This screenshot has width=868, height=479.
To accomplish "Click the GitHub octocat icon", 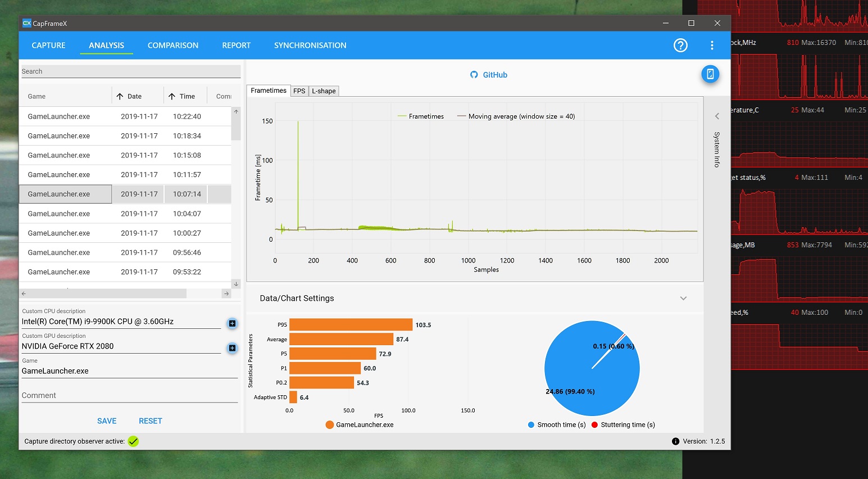I will point(474,75).
